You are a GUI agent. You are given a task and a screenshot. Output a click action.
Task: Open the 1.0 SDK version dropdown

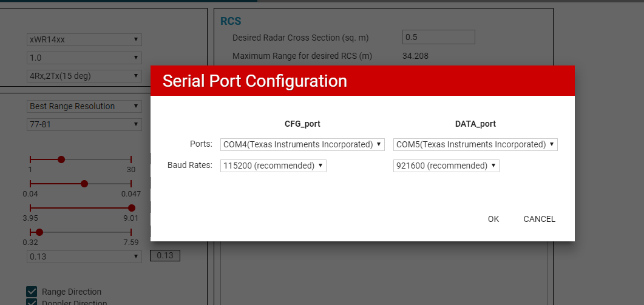(84, 58)
